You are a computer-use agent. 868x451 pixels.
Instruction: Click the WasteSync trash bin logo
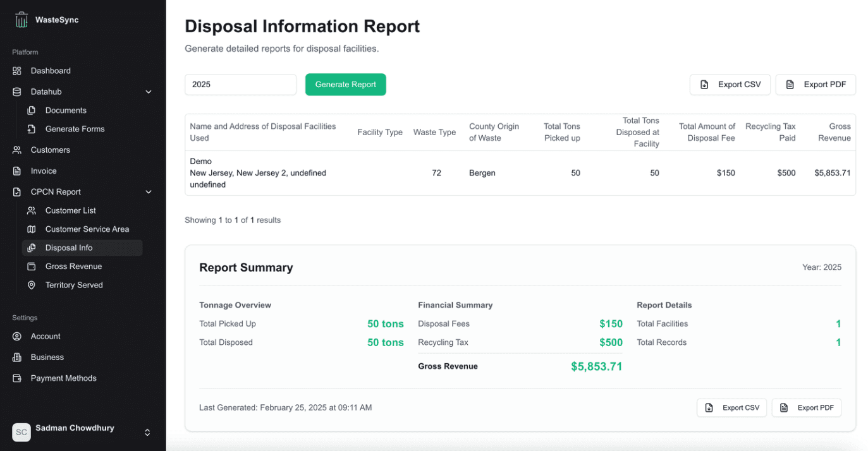[21, 20]
